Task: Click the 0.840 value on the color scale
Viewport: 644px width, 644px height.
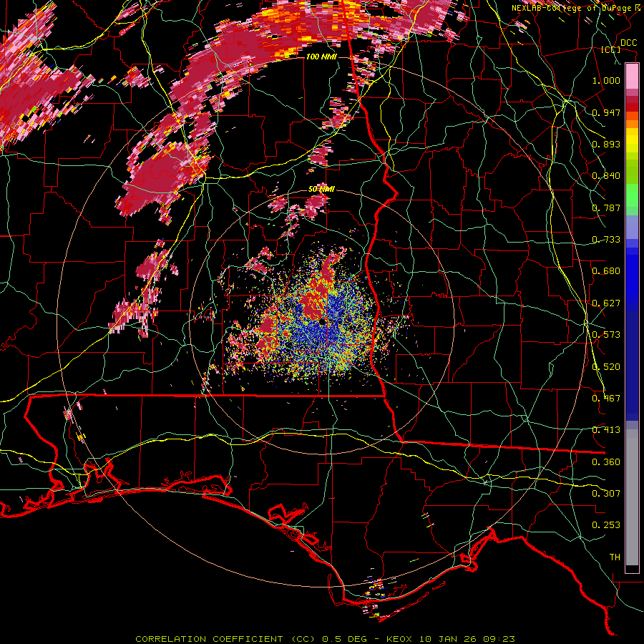Action: [x=606, y=176]
